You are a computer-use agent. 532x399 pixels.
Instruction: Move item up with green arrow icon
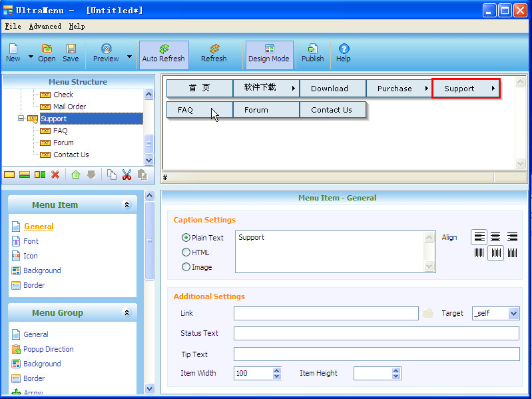[x=76, y=175]
